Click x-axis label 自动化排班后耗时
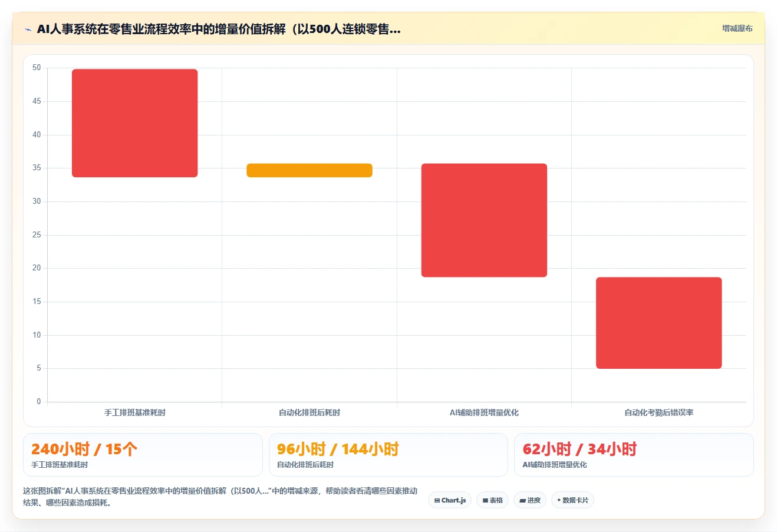Screen dimensions: 777x532 310,412
